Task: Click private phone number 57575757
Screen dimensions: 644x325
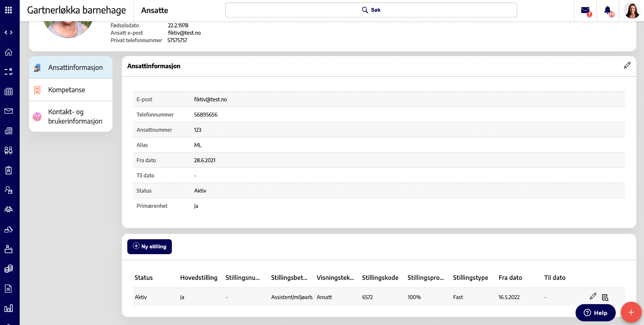Action: click(177, 40)
